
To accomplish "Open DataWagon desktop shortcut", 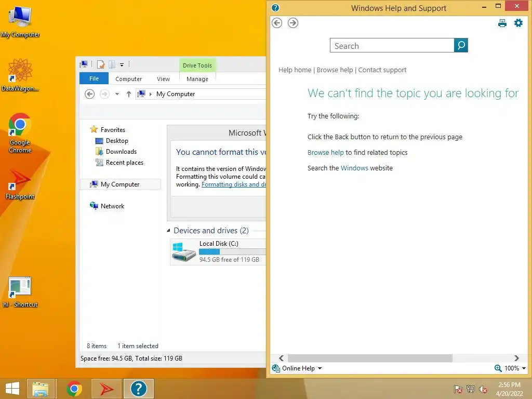I will pyautogui.click(x=20, y=75).
